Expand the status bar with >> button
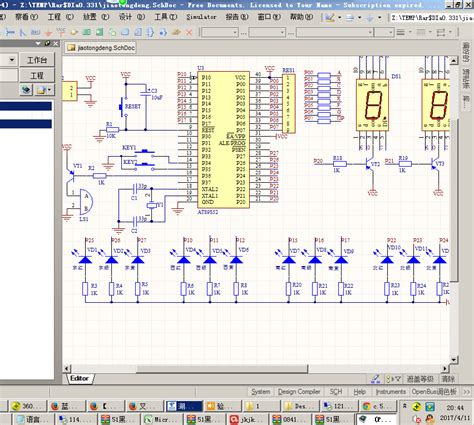474x425 pixels. (x=467, y=392)
